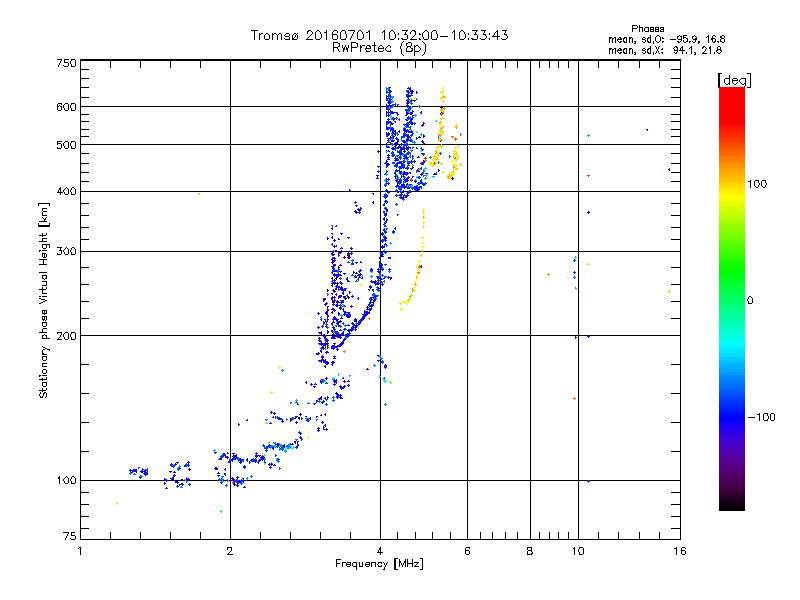Screen dimensions: 800x600
Task: Click the 'RwPretec (8p)' subtitle
Action: click(x=379, y=48)
